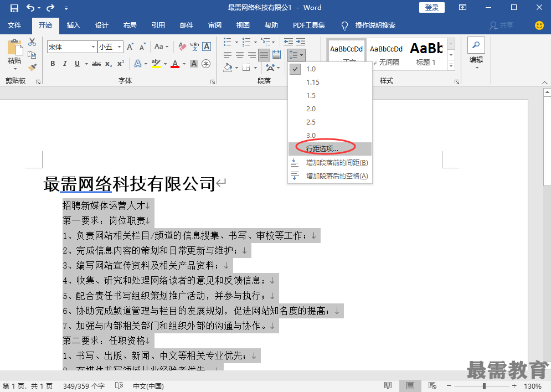Viewport: 551px width, 392px height.
Task: Switch to Read Mode view
Action: pyautogui.click(x=388, y=386)
